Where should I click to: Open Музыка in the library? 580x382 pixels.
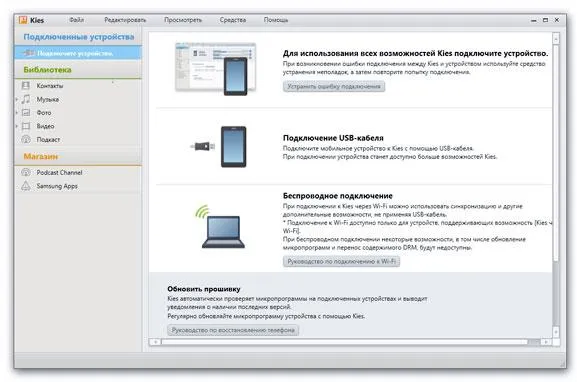(48, 99)
